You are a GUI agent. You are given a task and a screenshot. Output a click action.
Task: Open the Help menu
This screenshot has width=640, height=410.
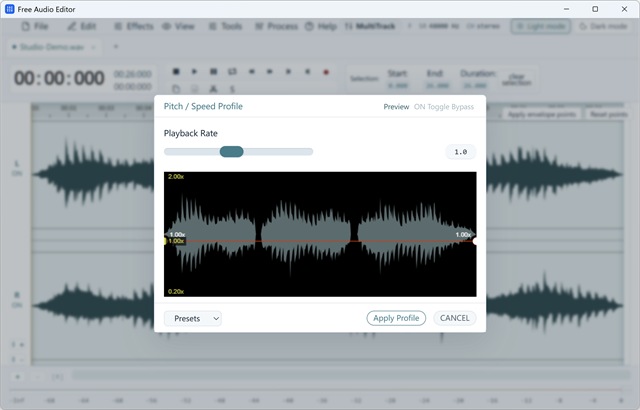(321, 27)
